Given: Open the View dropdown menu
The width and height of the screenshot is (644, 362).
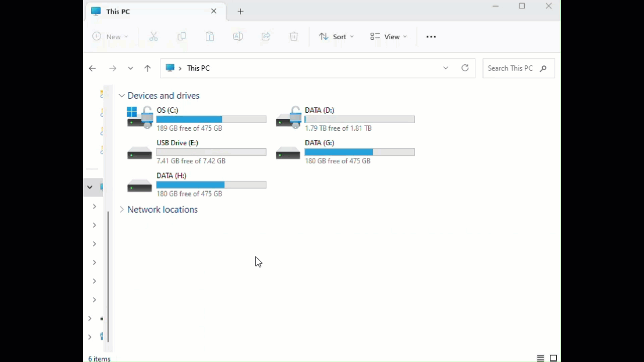Looking at the screenshot, I should pos(388,37).
